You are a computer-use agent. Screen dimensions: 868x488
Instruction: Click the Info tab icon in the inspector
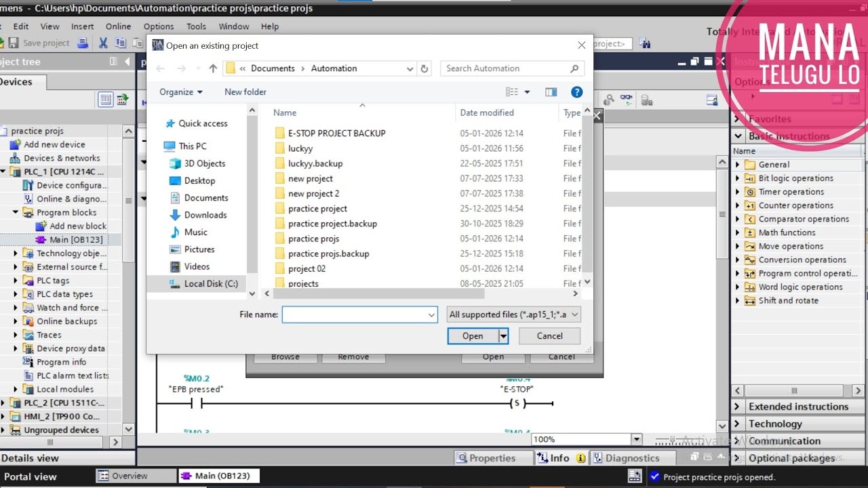click(x=542, y=458)
